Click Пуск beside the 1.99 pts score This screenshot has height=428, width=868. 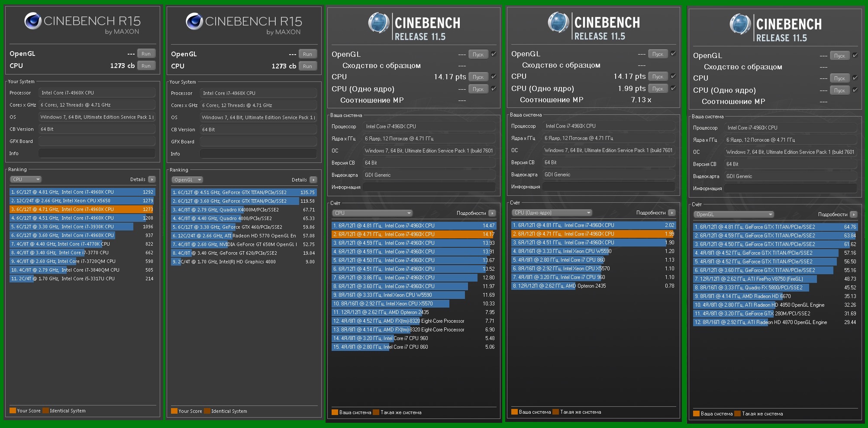(658, 89)
